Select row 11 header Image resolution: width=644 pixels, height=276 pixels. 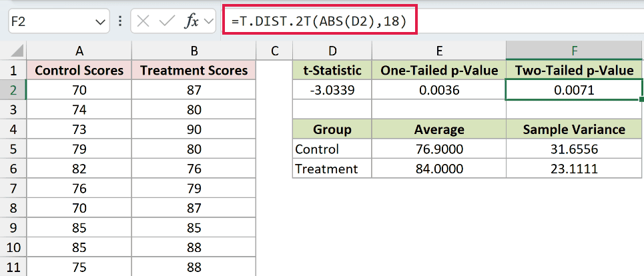click(x=13, y=267)
